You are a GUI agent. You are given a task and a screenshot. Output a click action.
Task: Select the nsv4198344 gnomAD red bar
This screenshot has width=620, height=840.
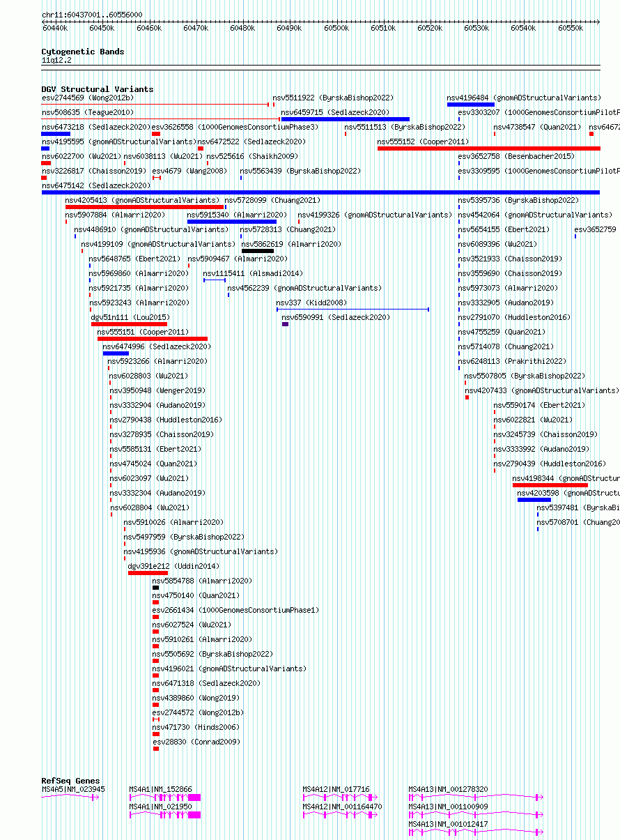point(550,485)
